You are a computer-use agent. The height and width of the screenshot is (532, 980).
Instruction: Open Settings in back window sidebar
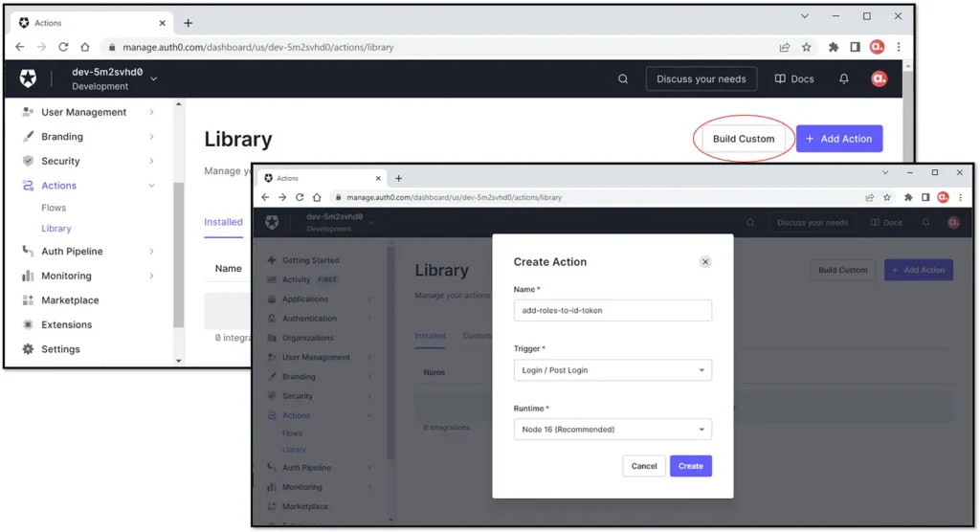[60, 349]
